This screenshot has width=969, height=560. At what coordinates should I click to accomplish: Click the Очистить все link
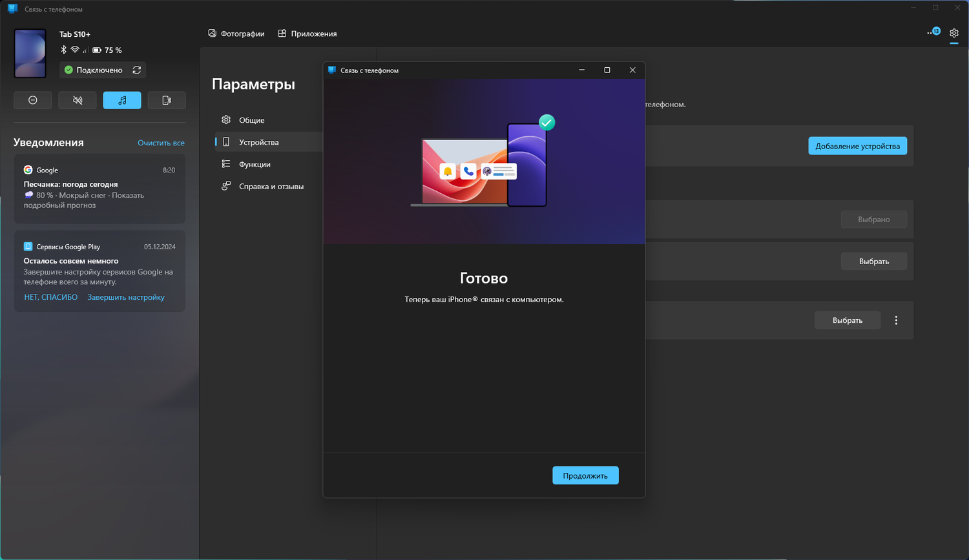click(161, 143)
